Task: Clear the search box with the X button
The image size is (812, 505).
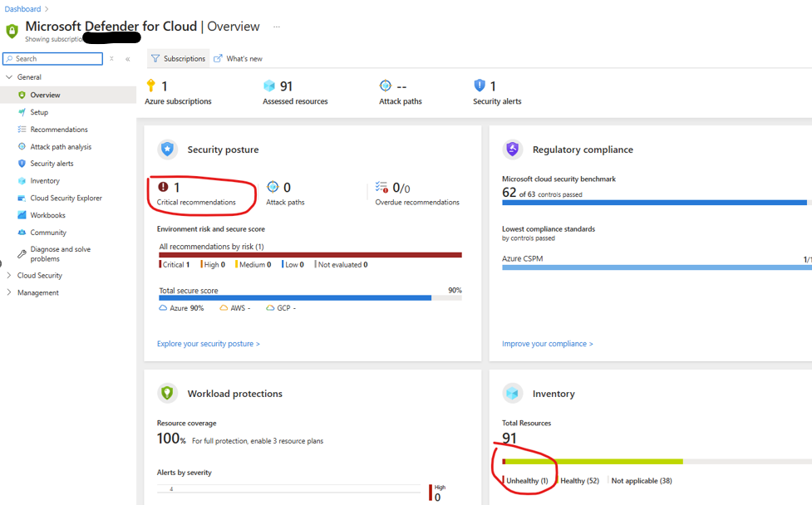Action: point(111,59)
